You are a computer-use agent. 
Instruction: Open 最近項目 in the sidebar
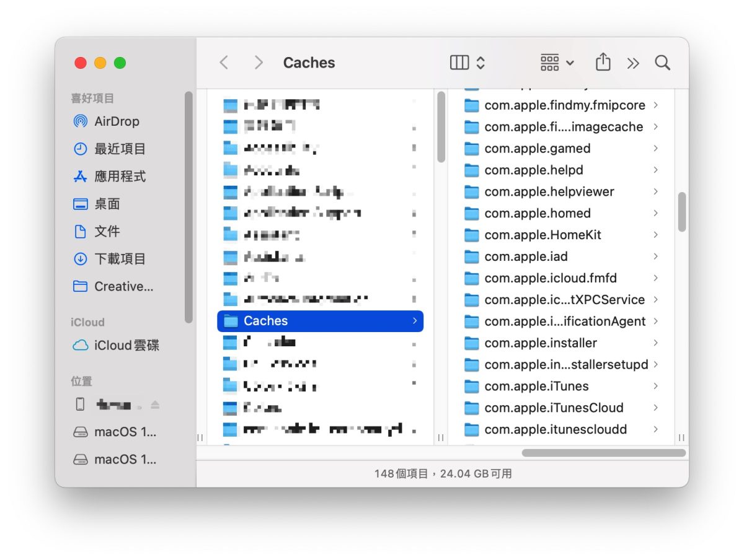[109, 149]
